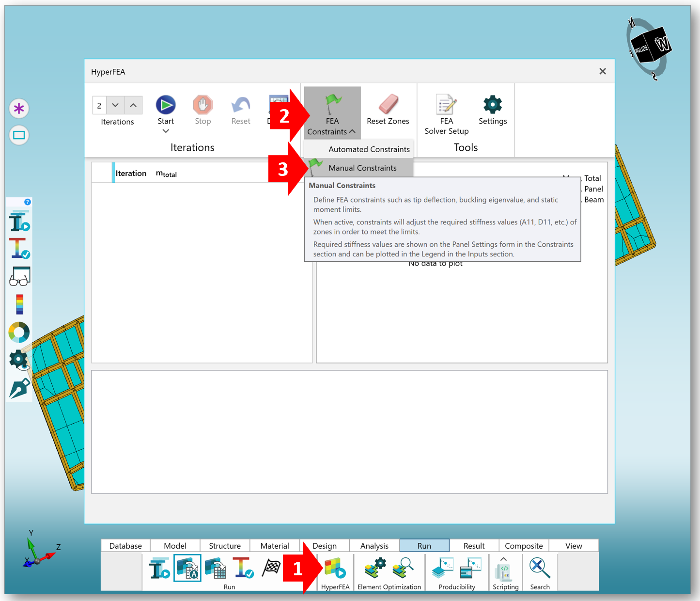The width and height of the screenshot is (700, 601).
Task: Click the zones with table grid icon in Run toolbar
Action: coord(216,568)
